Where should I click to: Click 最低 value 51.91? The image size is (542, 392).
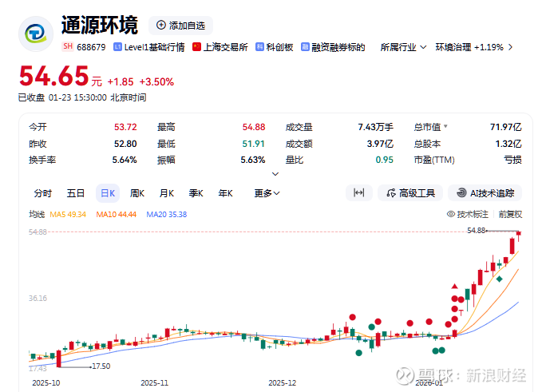253,144
